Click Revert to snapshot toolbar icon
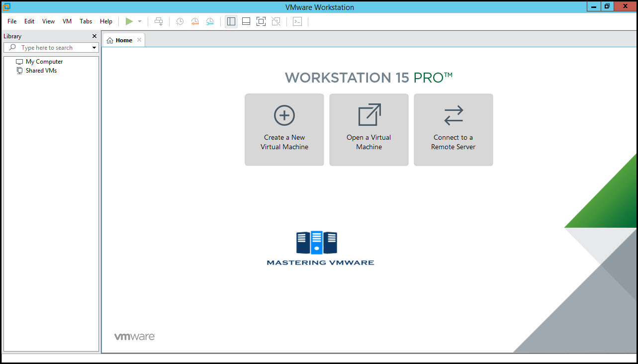Viewport: 638px width, 364px height. click(195, 21)
